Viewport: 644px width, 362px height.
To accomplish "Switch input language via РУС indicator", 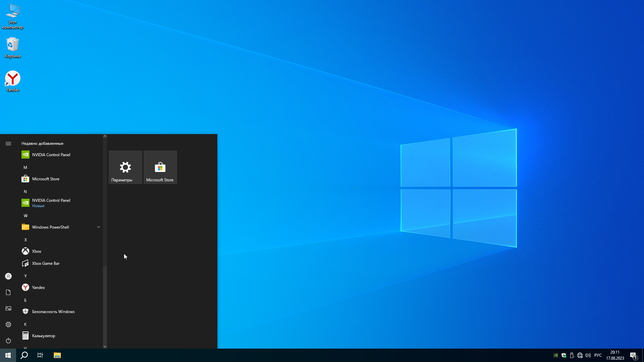I will click(x=598, y=355).
